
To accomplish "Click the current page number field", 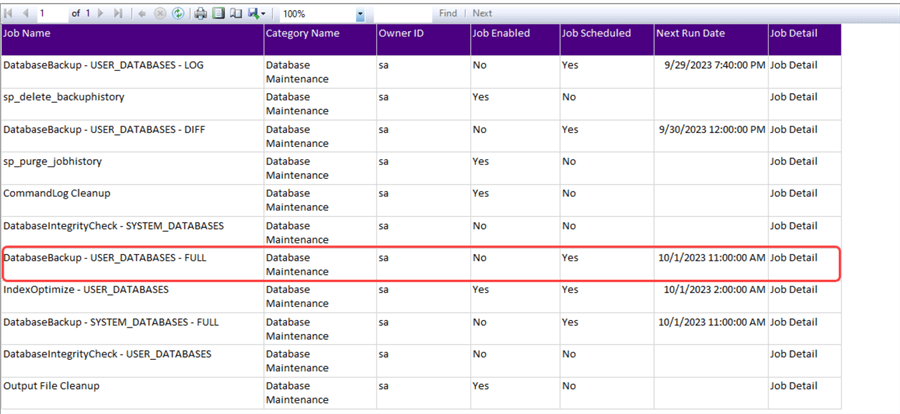I will point(51,13).
